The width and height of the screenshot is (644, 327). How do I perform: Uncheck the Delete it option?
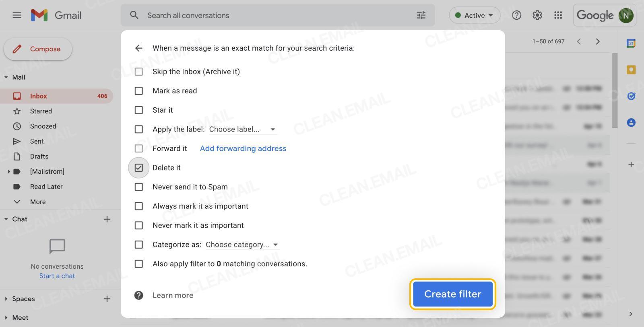(x=138, y=167)
